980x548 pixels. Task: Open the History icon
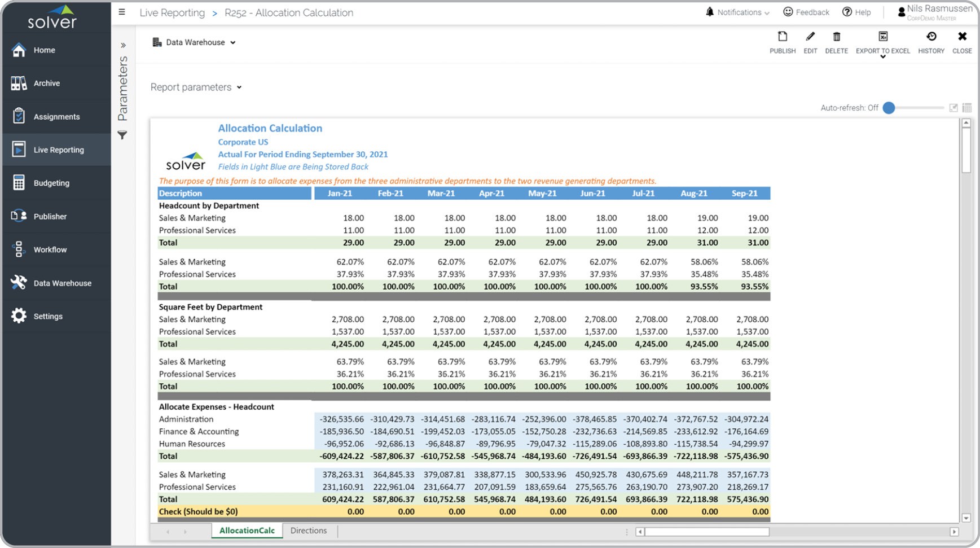click(931, 37)
